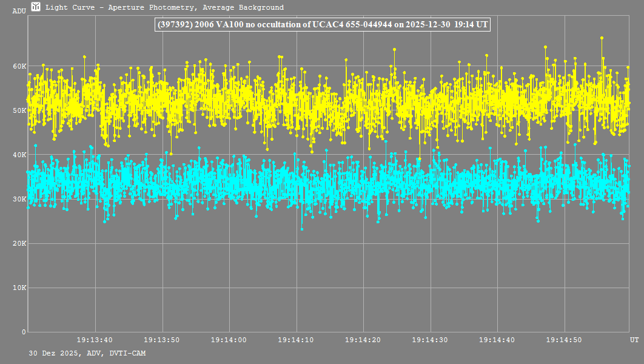Click the 40K label on the vertical axis

pos(20,155)
